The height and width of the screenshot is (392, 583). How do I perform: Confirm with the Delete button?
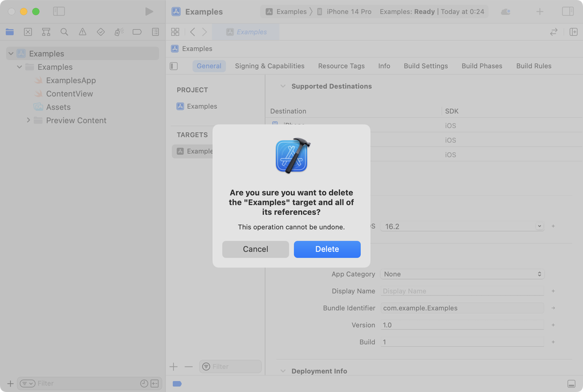coord(327,249)
